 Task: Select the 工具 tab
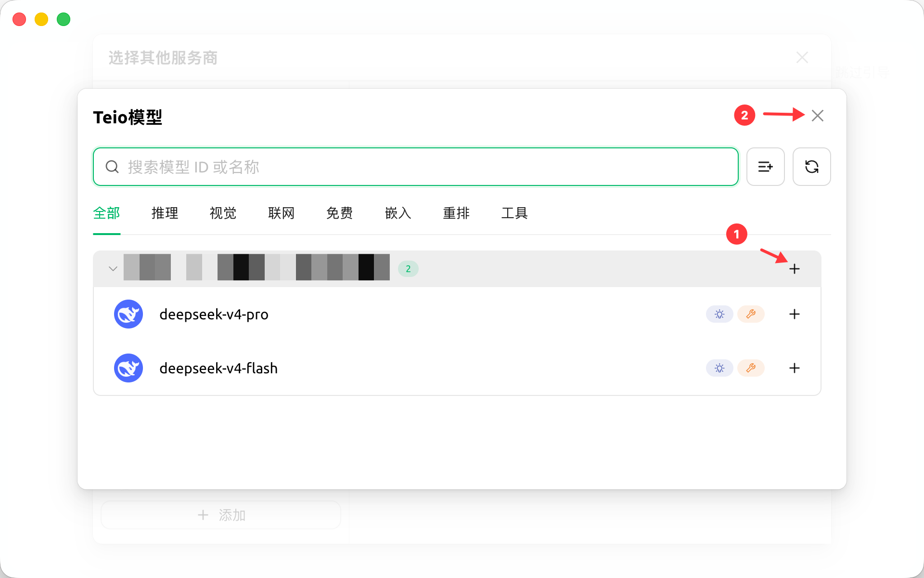[x=514, y=213]
